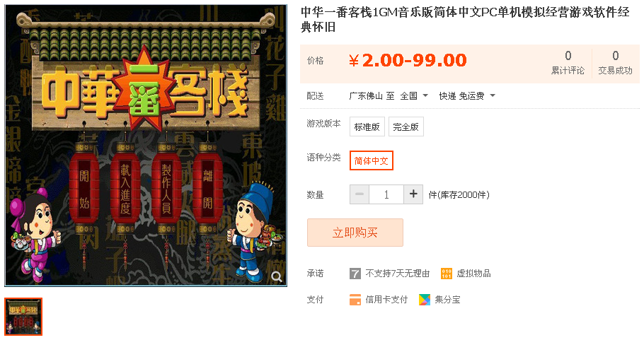The width and height of the screenshot is (644, 340).
Task: Click the magnifier zoom icon on product image
Action: [277, 277]
